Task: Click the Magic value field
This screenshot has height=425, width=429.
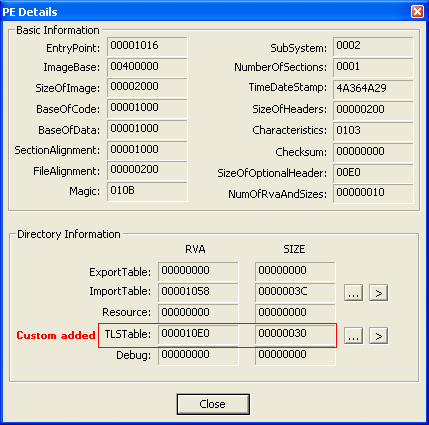Action: 147,192
